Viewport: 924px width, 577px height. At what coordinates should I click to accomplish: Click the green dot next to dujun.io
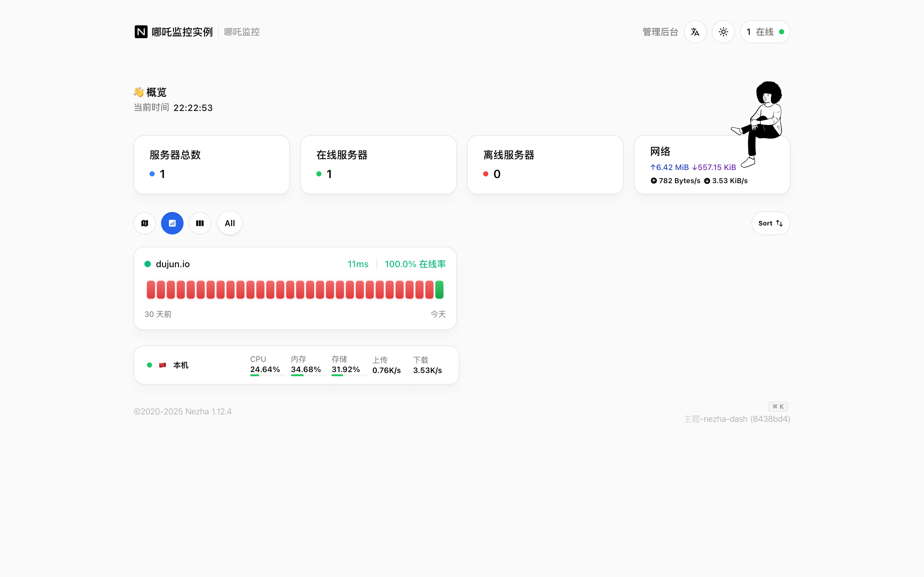[147, 264]
